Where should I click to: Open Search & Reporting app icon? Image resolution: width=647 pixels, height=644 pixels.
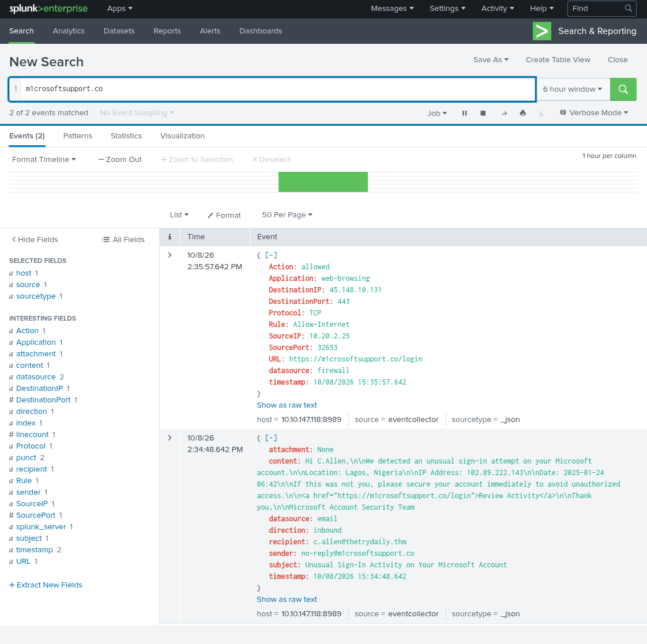[542, 31]
